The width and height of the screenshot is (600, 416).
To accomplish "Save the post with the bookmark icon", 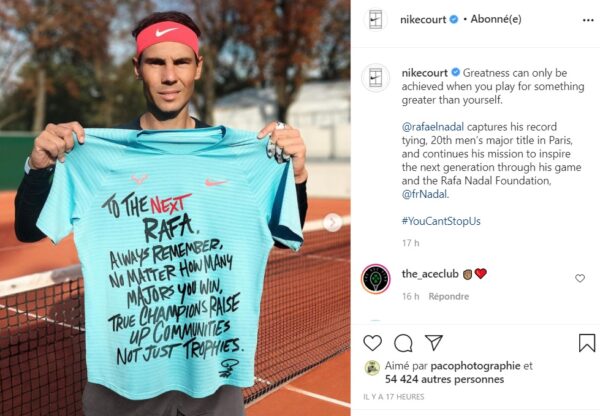I will [x=587, y=343].
